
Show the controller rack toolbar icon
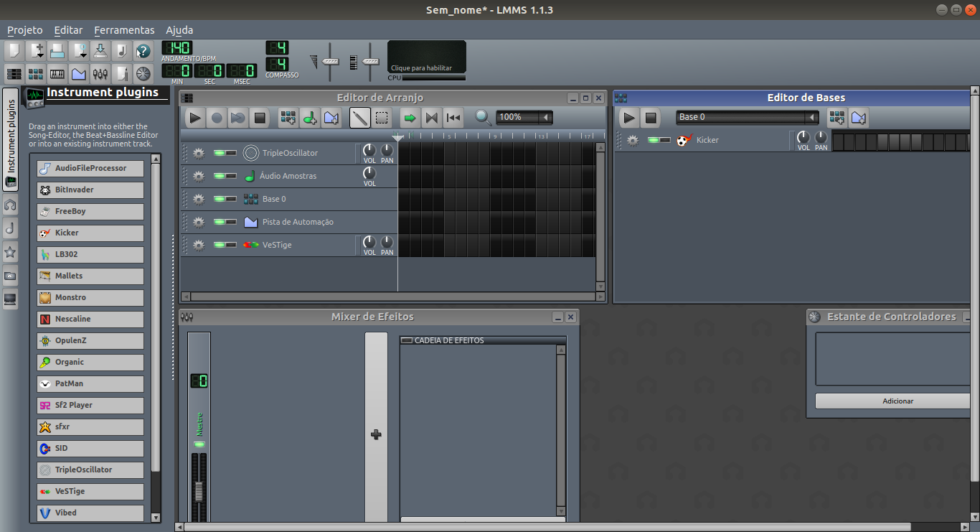143,73
